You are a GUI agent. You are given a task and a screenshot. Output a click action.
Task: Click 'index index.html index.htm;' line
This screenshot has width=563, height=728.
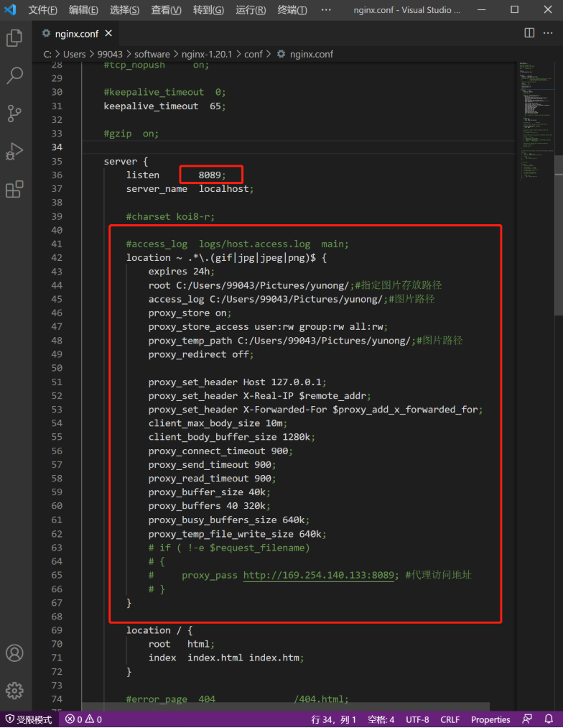click(x=226, y=658)
